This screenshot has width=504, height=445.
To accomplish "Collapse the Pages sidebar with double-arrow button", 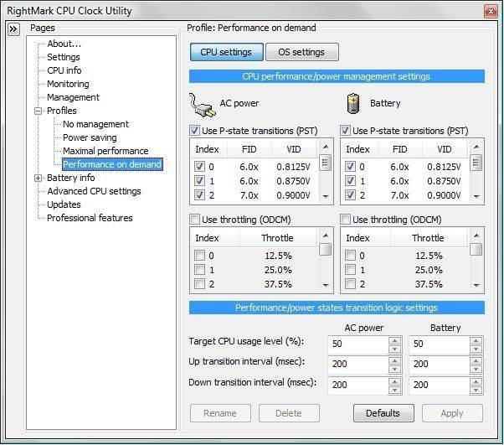I will tap(13, 28).
